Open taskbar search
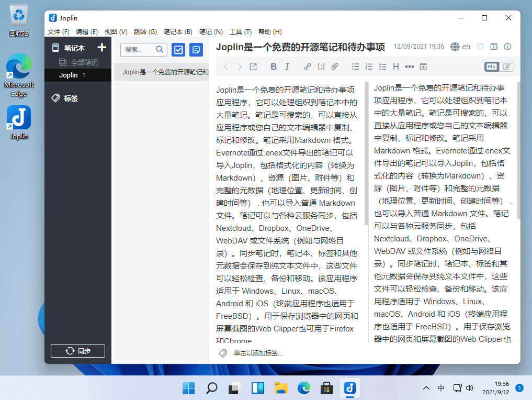The height and width of the screenshot is (400, 532). [x=212, y=388]
